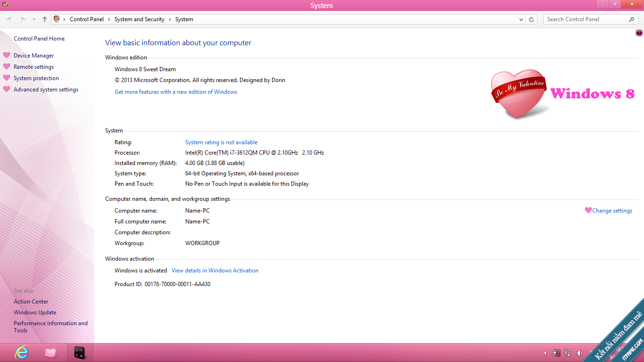Open Action Center link

[31, 302]
